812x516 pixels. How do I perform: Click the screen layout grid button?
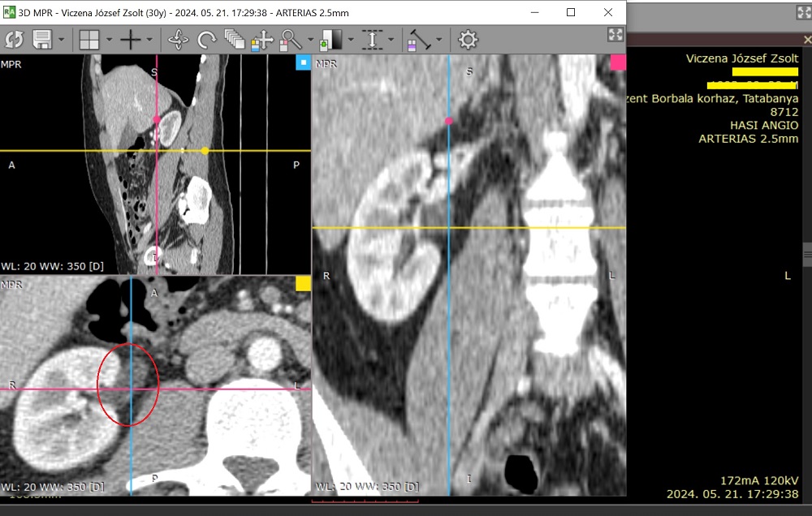[89, 40]
